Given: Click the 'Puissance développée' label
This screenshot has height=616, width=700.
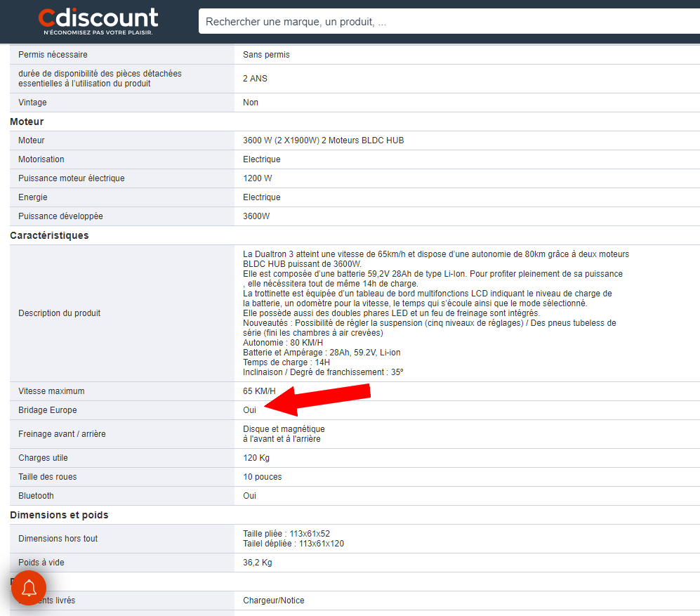Looking at the screenshot, I should tap(60, 216).
